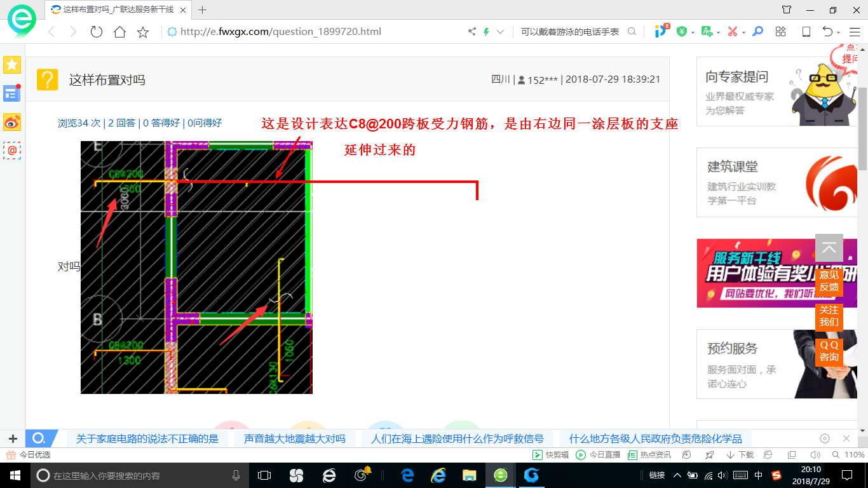Click the sidebar add plus button at the bottom left

12,438
